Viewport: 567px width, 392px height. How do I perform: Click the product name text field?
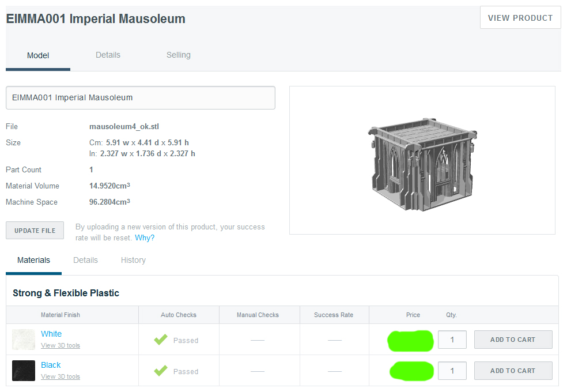[140, 98]
